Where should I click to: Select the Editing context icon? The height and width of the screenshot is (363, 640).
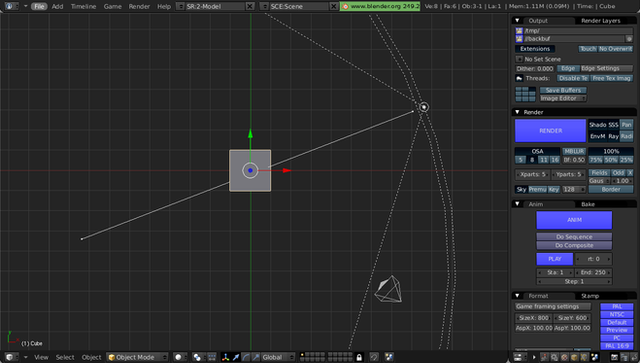pyautogui.click(x=584, y=357)
